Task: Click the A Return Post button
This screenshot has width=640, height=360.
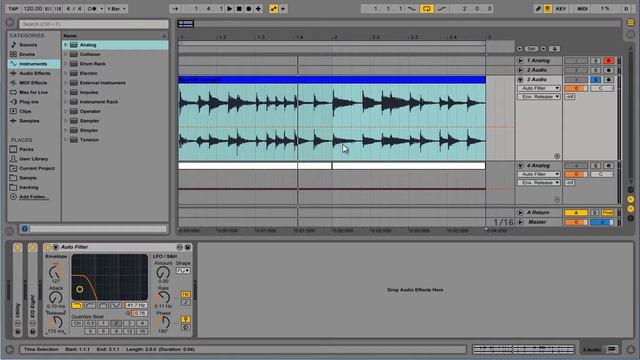Action: (607, 213)
